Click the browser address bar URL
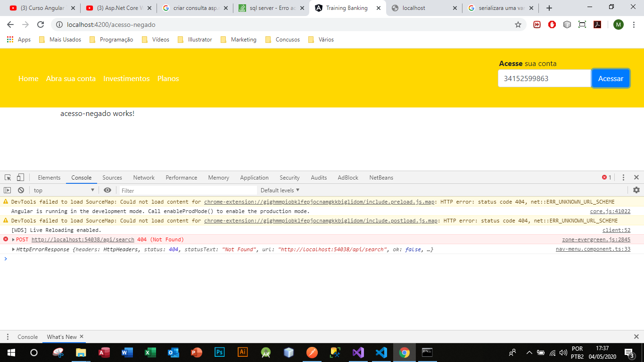644x362 pixels. click(111, 25)
